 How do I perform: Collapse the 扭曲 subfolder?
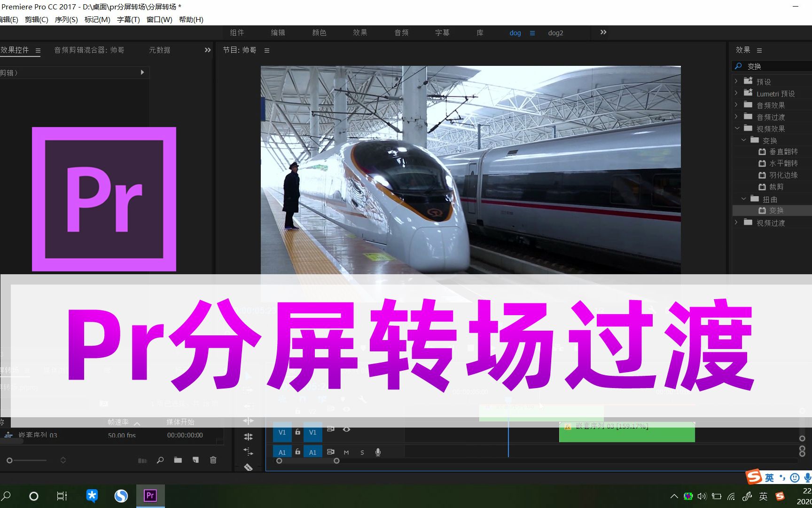[x=743, y=199]
